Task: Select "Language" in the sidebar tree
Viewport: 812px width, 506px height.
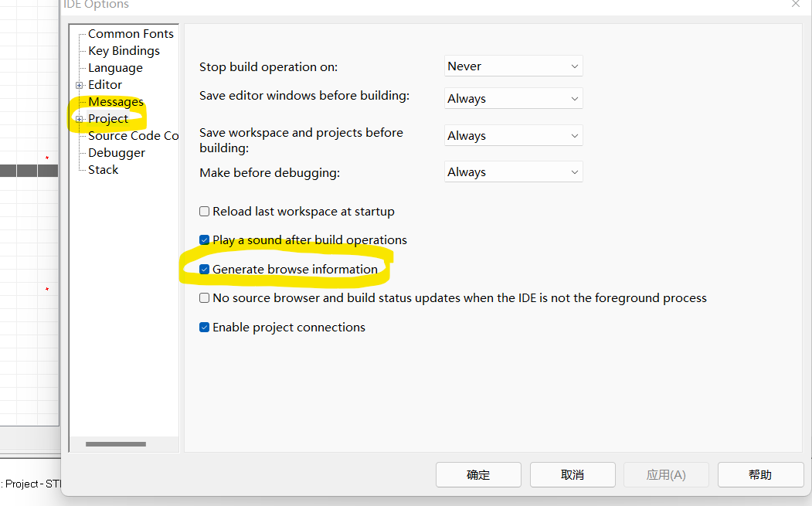Action: click(114, 67)
